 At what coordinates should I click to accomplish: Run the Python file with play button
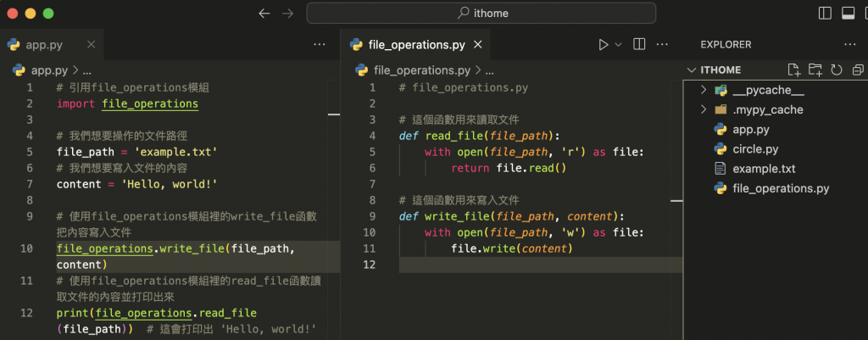pyautogui.click(x=604, y=44)
